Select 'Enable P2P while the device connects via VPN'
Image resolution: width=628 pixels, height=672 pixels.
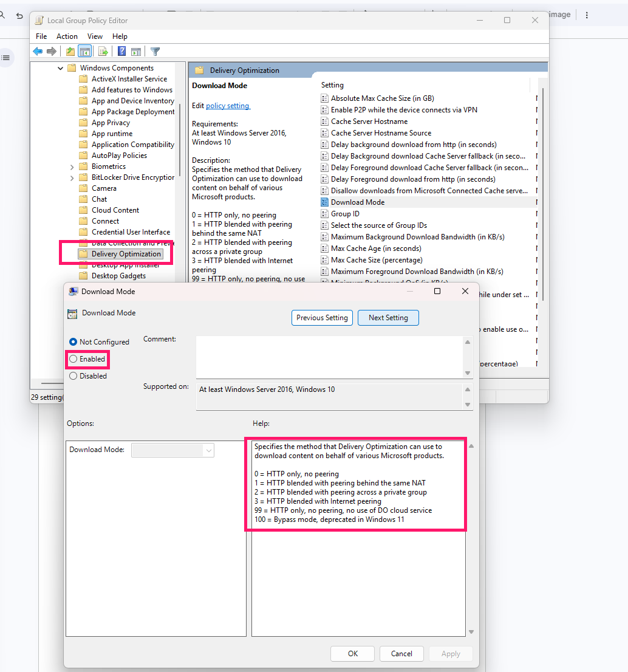(404, 110)
